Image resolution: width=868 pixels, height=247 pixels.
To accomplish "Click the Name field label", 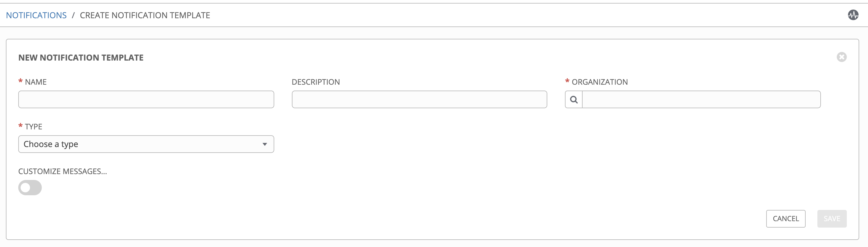I will (x=36, y=82).
